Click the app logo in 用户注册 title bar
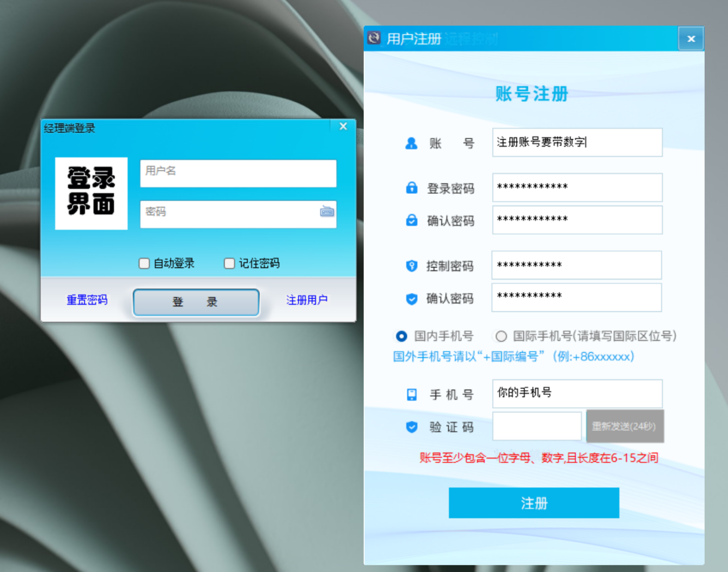 pyautogui.click(x=374, y=38)
